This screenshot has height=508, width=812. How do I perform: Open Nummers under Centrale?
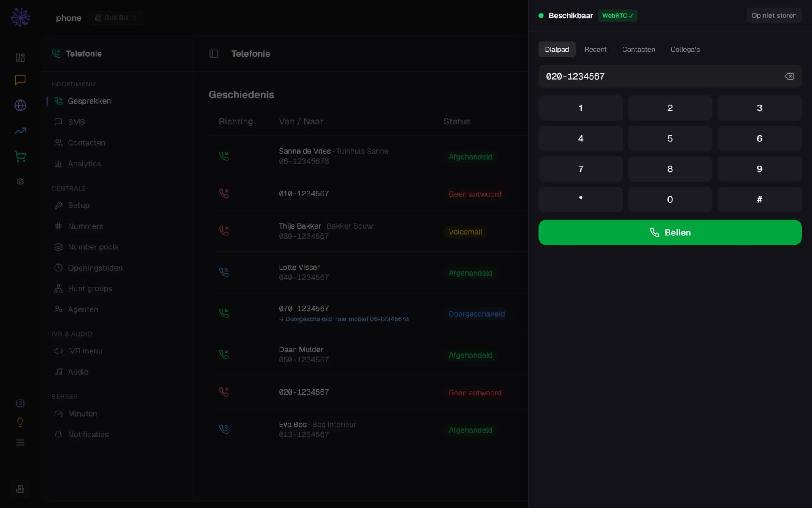(117, 226)
